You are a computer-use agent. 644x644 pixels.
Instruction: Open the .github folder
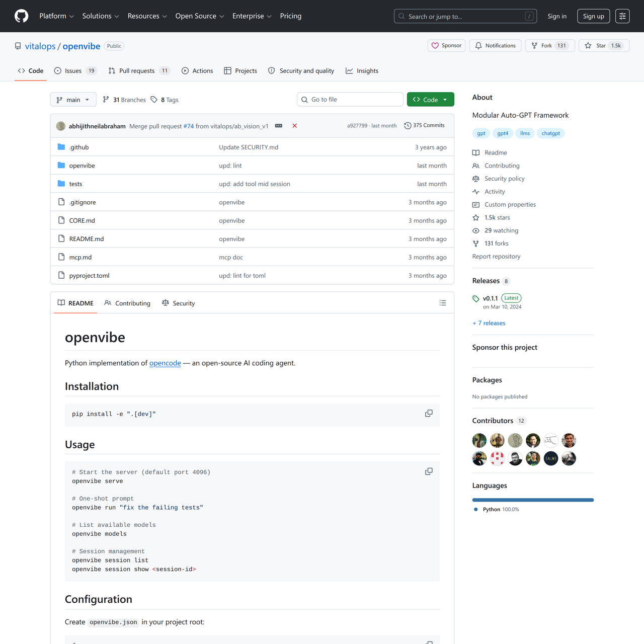[x=79, y=147]
